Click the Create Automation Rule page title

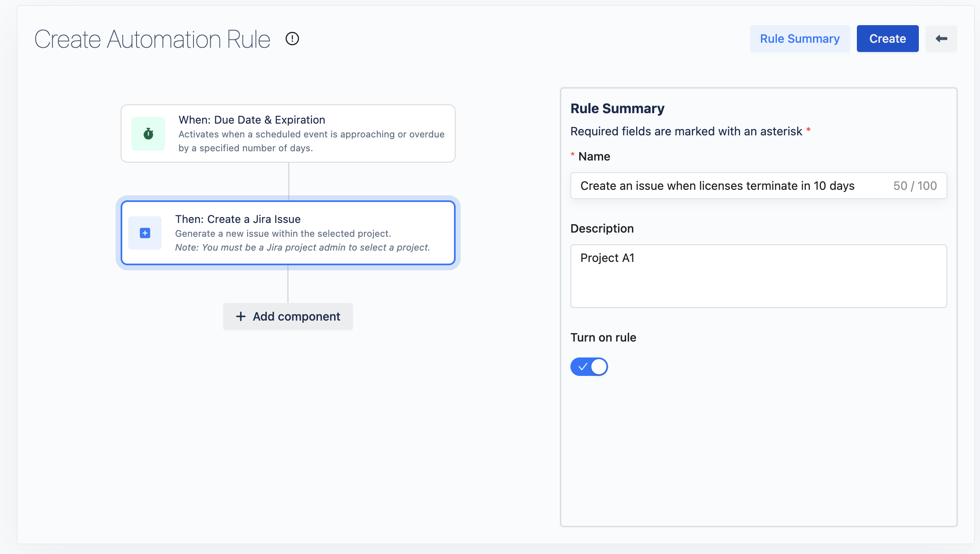152,39
